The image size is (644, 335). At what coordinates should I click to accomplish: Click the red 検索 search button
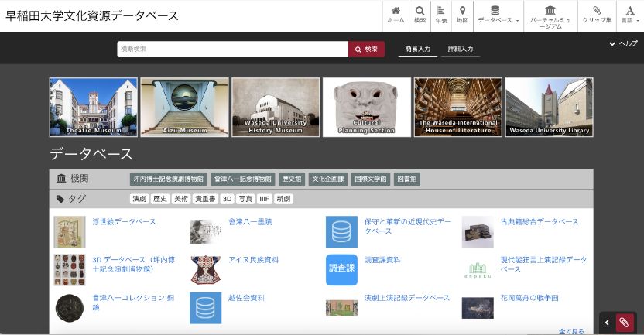pos(366,50)
